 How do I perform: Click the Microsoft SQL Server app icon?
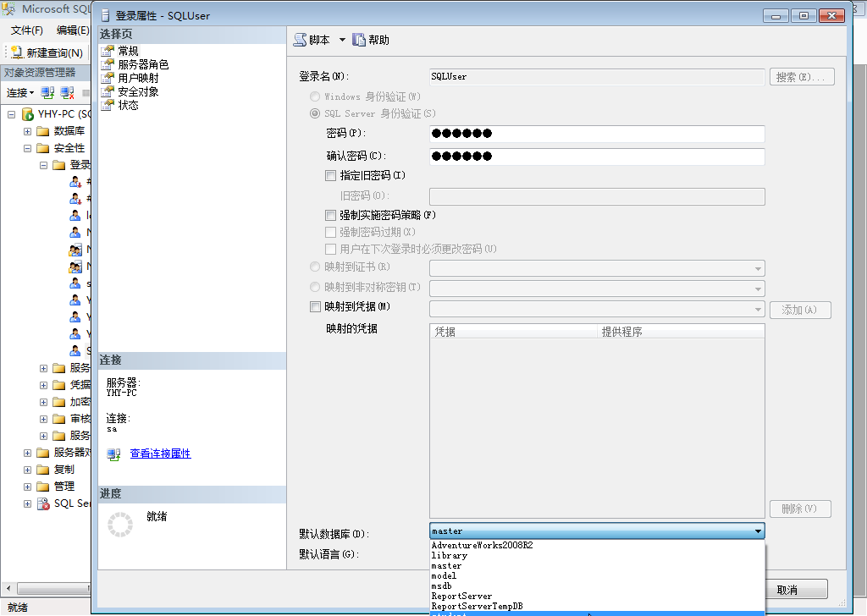(8, 9)
